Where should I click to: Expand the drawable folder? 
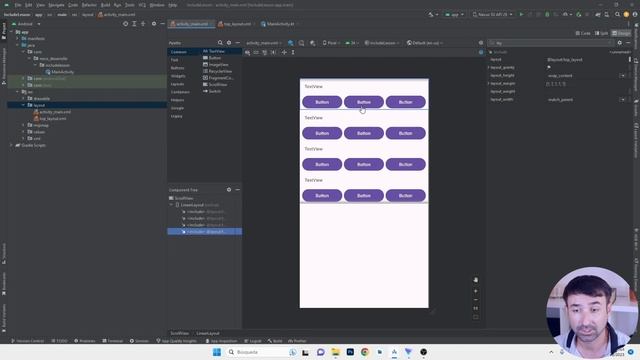[23, 98]
